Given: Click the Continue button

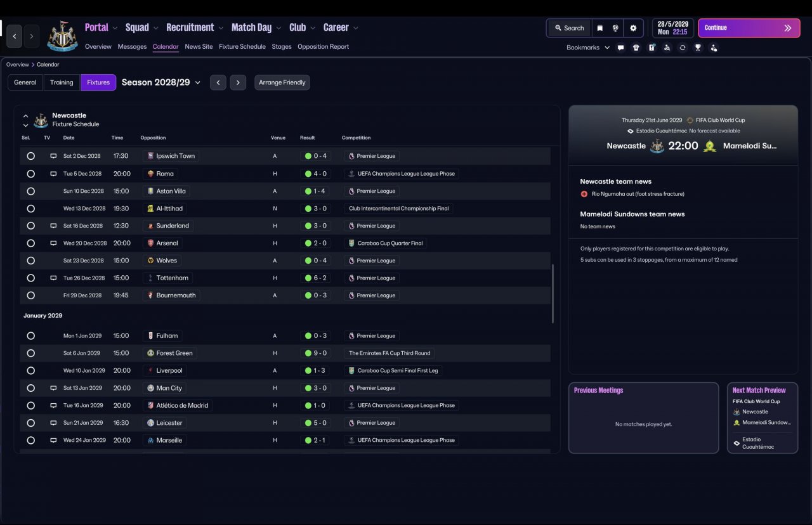Looking at the screenshot, I should click(x=749, y=28).
